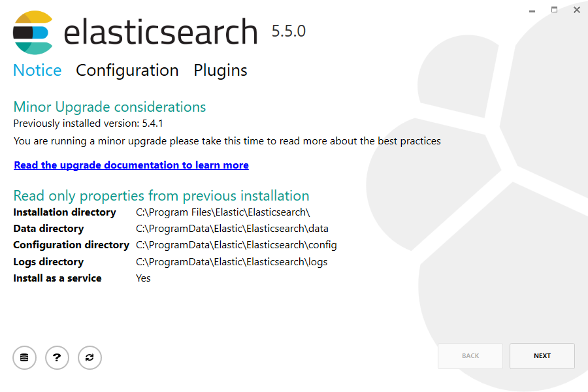Click the circular refresh arrows icon

[x=90, y=357]
